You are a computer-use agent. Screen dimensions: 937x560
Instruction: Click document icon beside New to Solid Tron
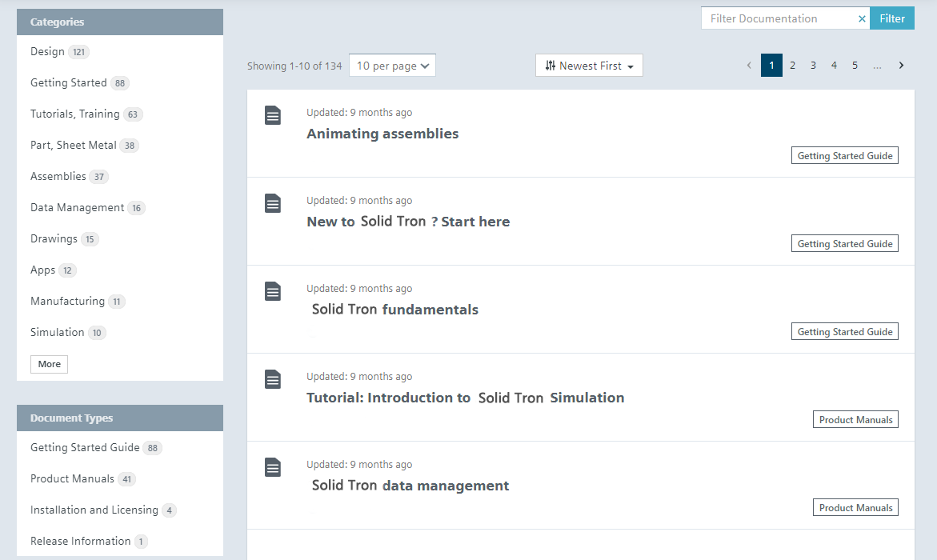[x=273, y=203]
